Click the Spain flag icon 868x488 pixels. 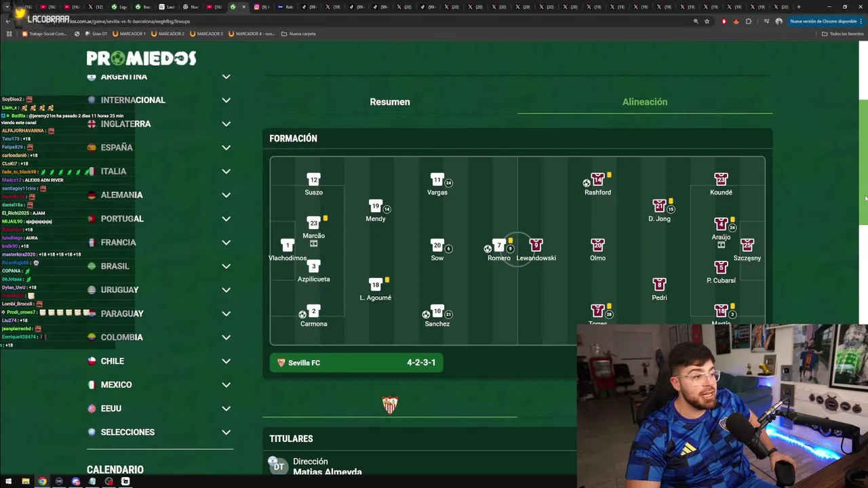(x=92, y=147)
